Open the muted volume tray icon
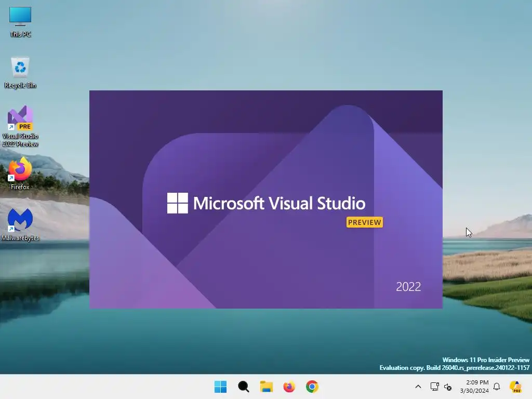This screenshot has height=399, width=532. point(448,387)
